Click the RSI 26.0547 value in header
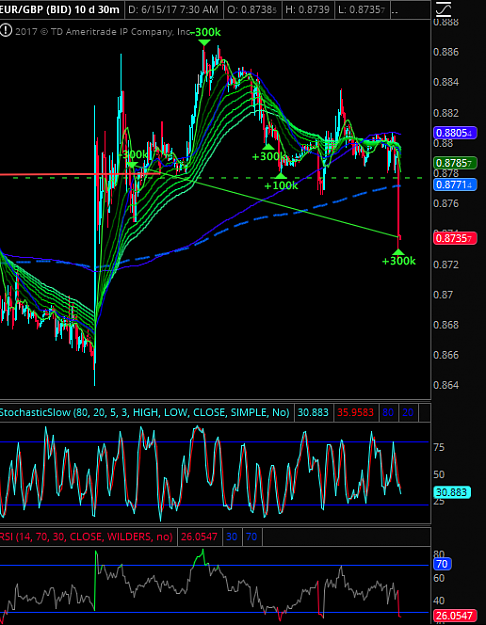The height and width of the screenshot is (625, 486). tap(199, 537)
